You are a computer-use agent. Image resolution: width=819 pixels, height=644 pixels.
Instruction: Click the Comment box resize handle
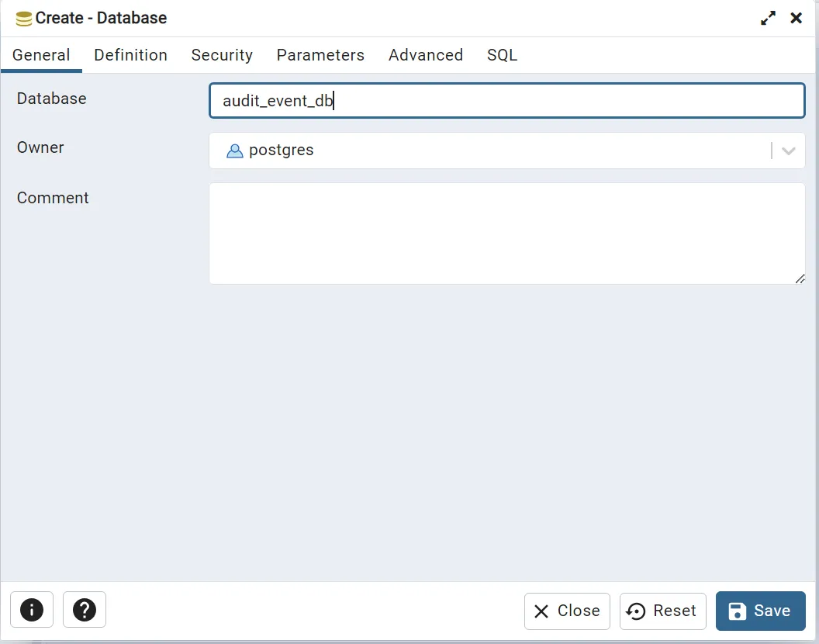tap(800, 279)
